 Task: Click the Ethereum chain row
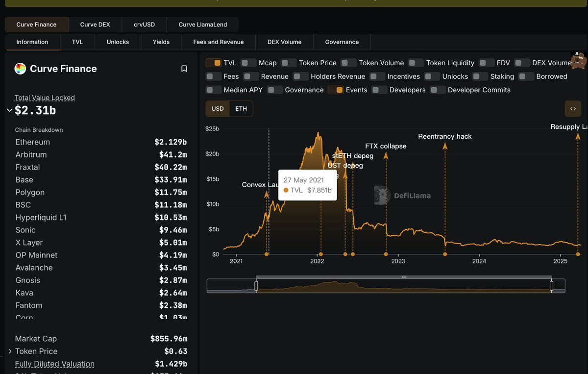pyautogui.click(x=101, y=142)
